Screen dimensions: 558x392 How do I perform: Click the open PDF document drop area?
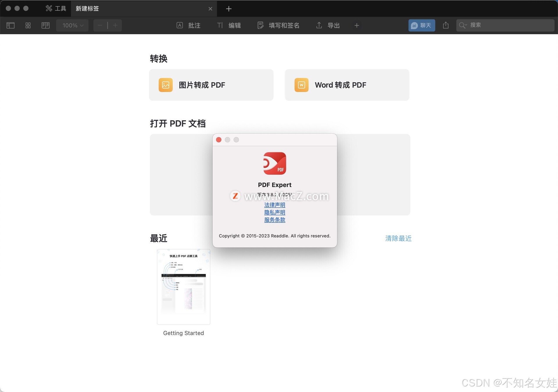coord(280,175)
